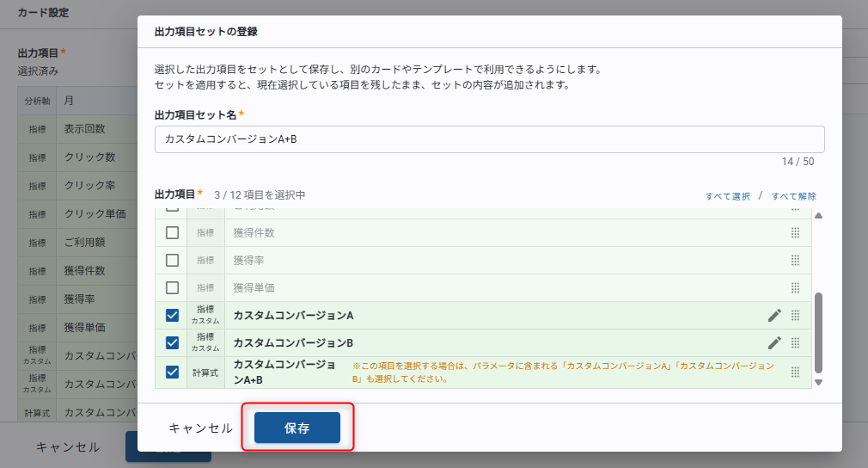Edit カスタムコンバージョンB with pencil icon

[774, 343]
